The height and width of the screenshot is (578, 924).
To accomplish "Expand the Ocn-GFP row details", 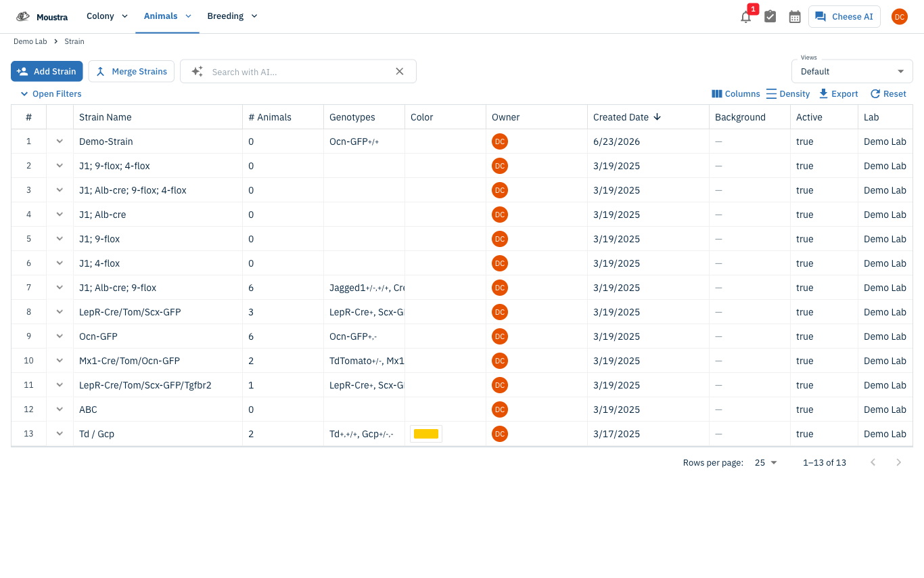I will click(x=60, y=336).
